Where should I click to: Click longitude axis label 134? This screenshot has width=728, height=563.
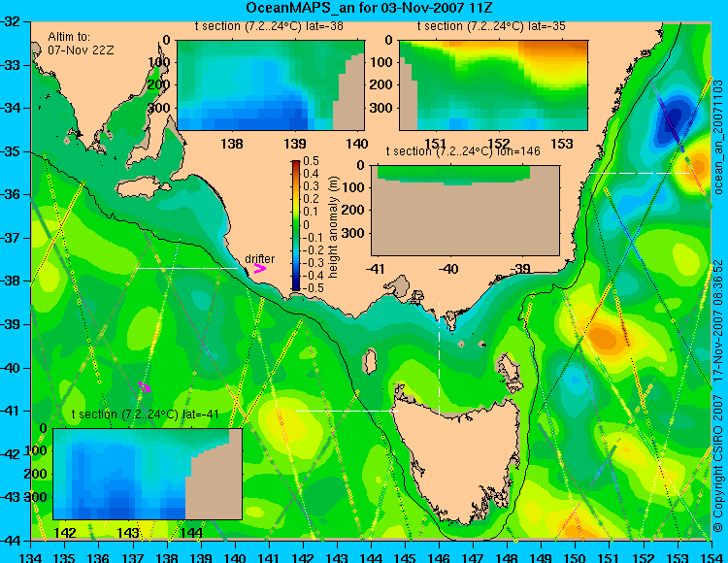tap(30, 557)
